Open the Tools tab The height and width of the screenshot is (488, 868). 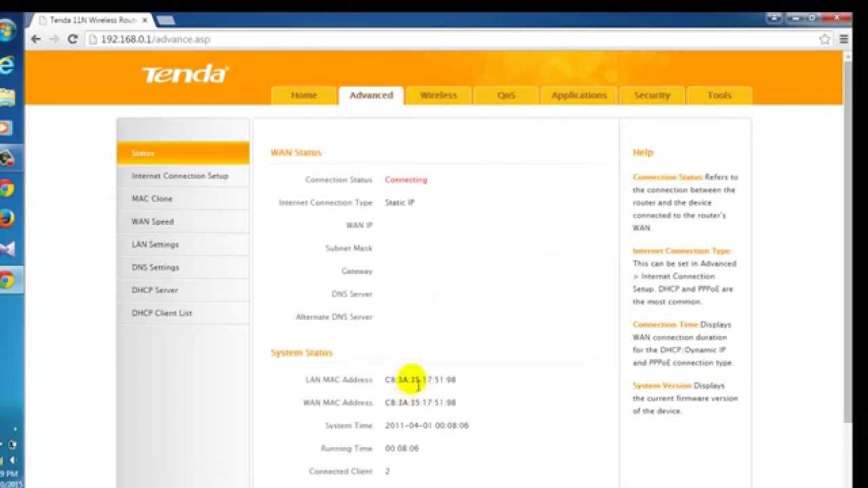coord(719,96)
